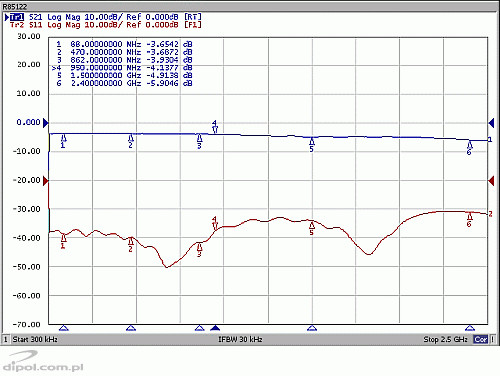This screenshot has height=376, width=500.
Task: Select marker 6 triangle on the frequency axis
Action: pyautogui.click(x=470, y=328)
